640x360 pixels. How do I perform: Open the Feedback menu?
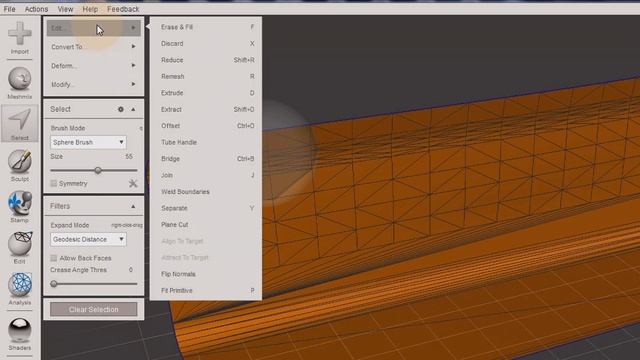(x=123, y=9)
